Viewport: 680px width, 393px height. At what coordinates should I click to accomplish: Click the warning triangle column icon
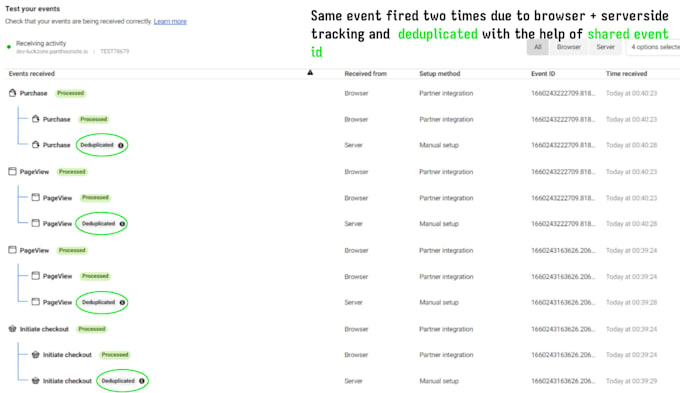[x=310, y=73]
